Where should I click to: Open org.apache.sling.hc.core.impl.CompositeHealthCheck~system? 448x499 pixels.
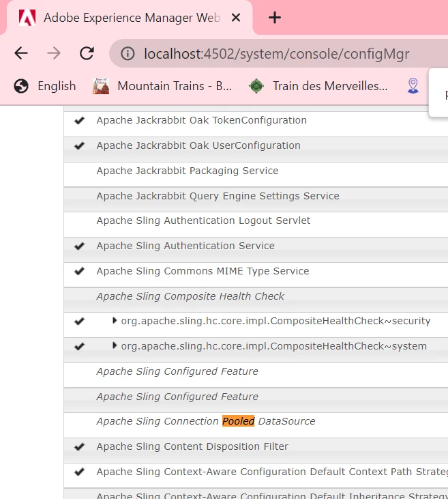[x=273, y=346]
